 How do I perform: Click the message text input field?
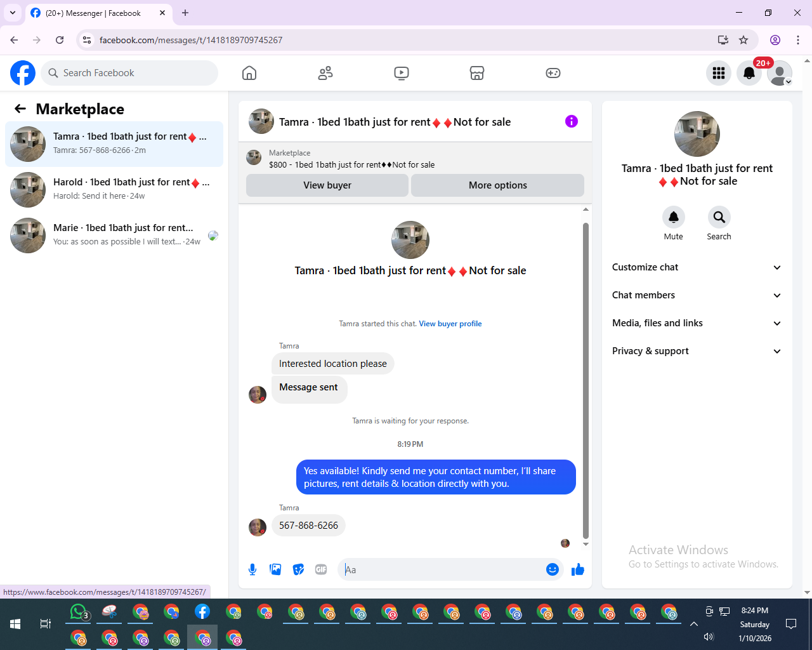click(x=442, y=569)
